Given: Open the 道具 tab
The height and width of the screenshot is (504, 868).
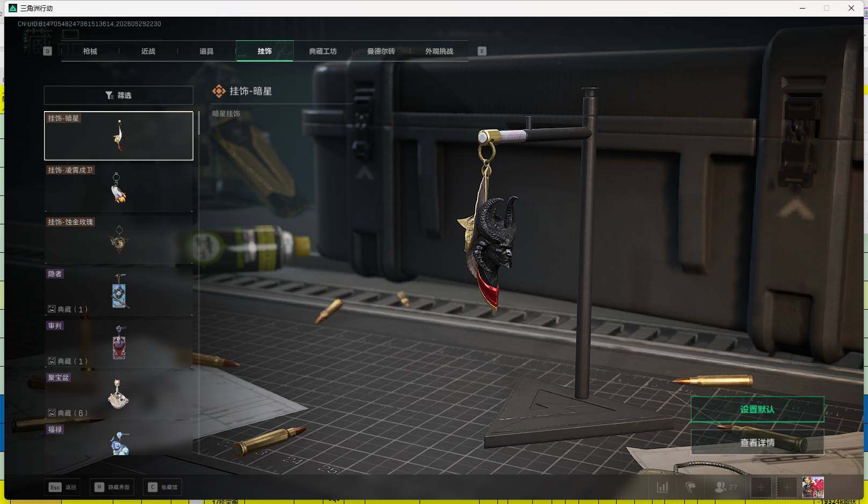Looking at the screenshot, I should pos(206,51).
